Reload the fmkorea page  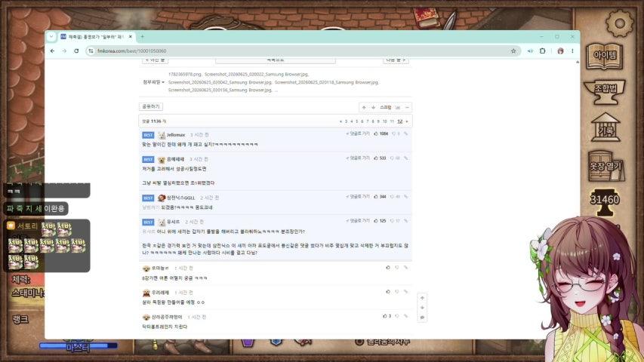click(76, 51)
